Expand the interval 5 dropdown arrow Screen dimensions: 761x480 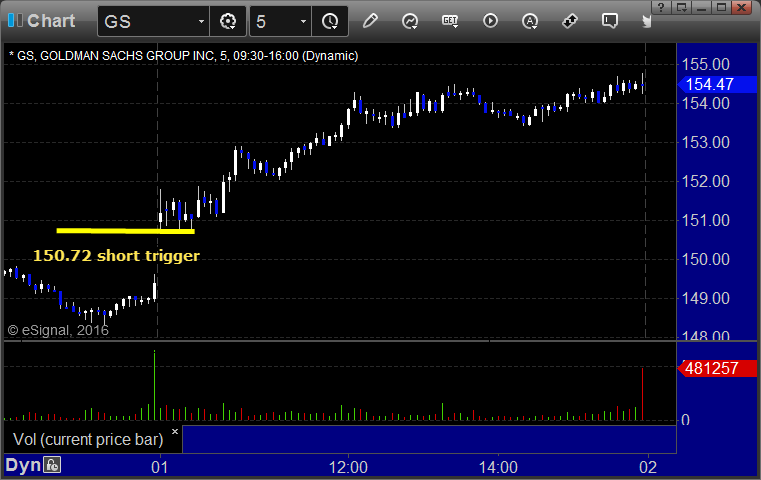coord(303,21)
